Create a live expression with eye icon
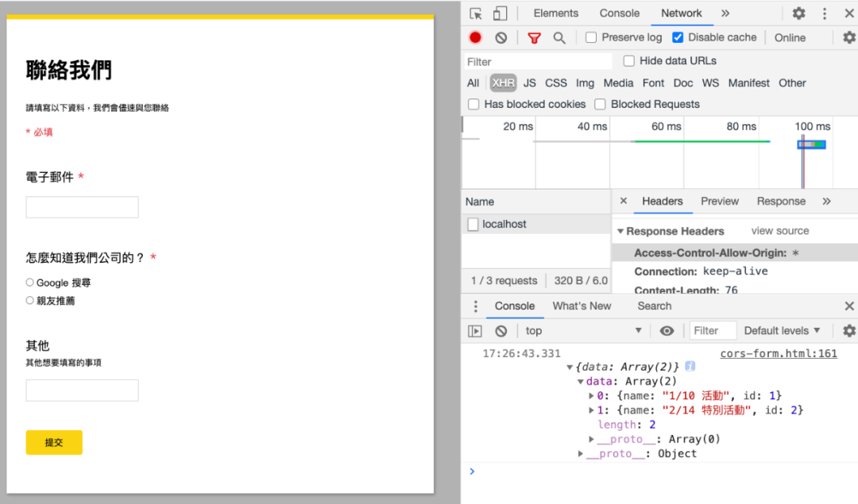 pos(667,331)
